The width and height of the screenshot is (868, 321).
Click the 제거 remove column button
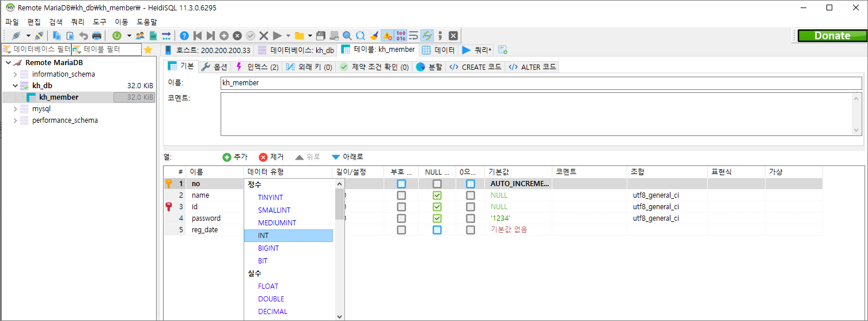[271, 157]
